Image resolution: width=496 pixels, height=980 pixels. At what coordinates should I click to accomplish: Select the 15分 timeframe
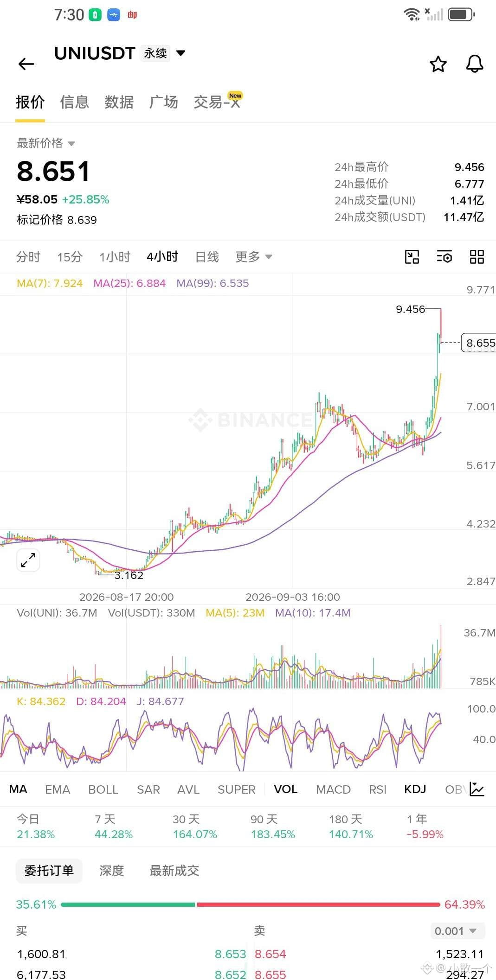[x=70, y=256]
